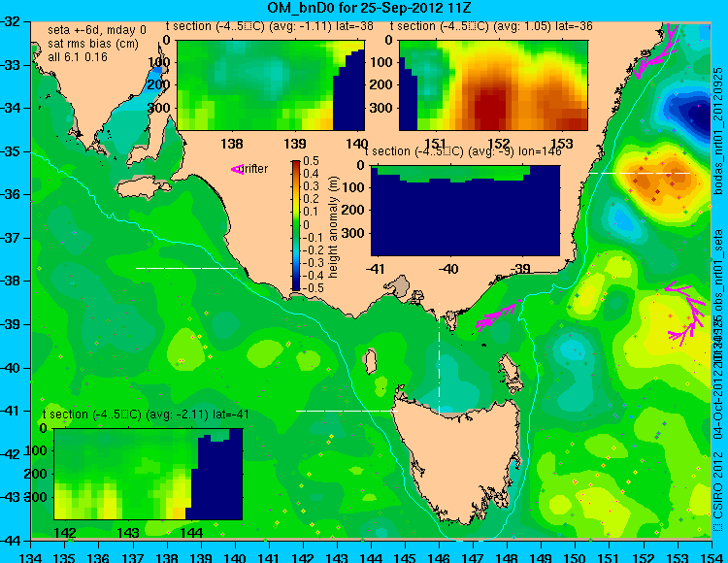Click the white dashed section line at latitude -36
This screenshot has height=563, width=728.
(640, 173)
